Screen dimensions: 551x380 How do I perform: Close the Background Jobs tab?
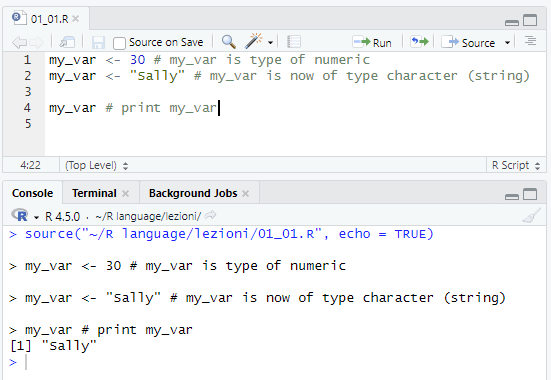246,193
